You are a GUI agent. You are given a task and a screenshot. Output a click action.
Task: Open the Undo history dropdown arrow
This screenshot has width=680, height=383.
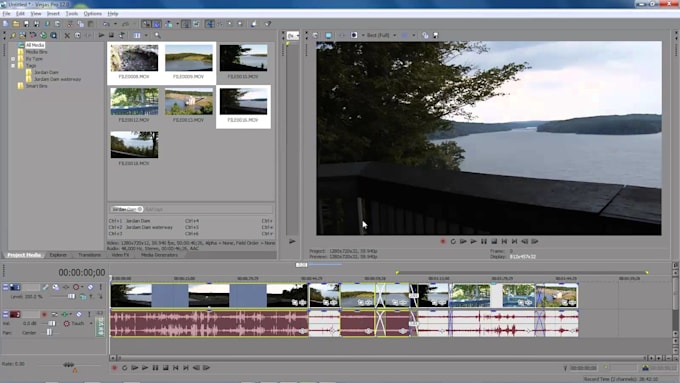(115, 24)
